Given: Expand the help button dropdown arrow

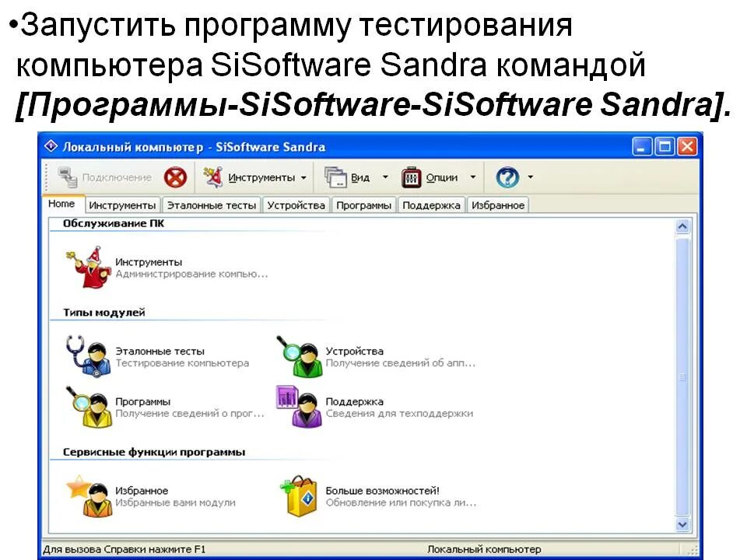Looking at the screenshot, I should pyautogui.click(x=530, y=177).
